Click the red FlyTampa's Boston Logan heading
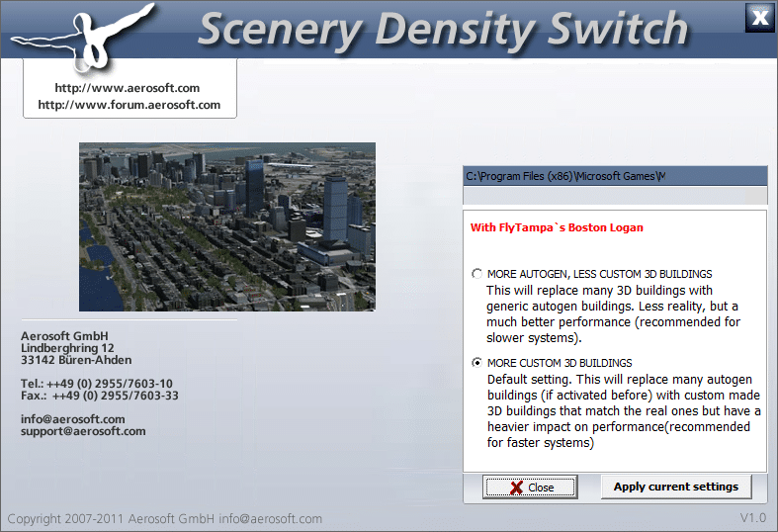Screen dimensions: 778x532 pyautogui.click(x=557, y=227)
